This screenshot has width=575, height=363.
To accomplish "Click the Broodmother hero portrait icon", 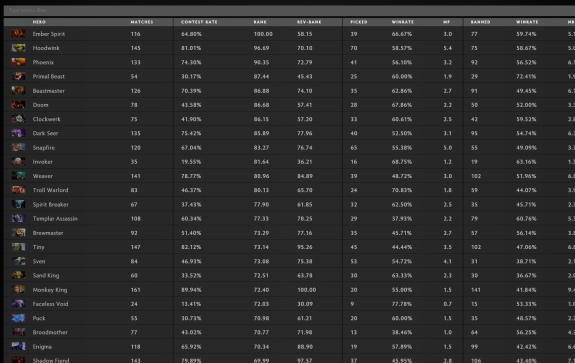I will pos(18,332).
